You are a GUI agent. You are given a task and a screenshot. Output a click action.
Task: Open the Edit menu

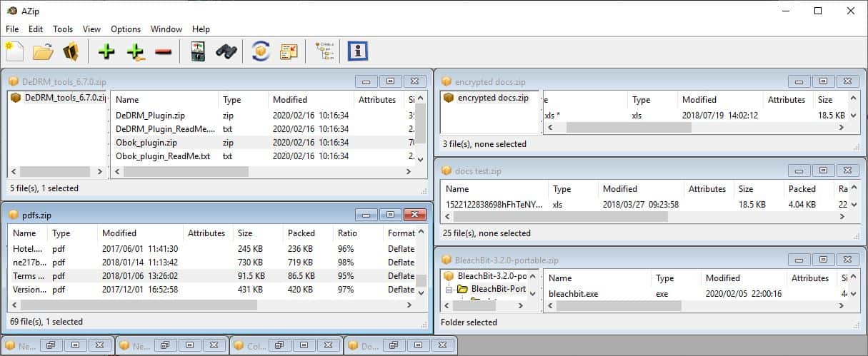36,29
